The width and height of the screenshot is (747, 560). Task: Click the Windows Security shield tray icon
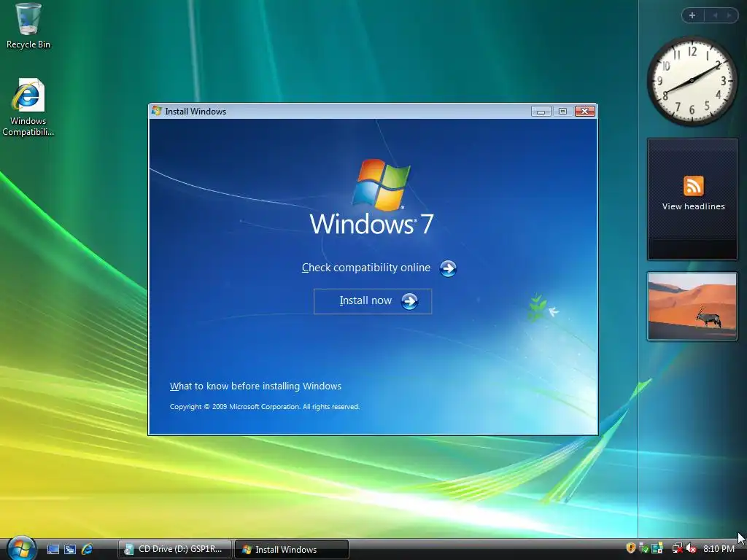630,548
